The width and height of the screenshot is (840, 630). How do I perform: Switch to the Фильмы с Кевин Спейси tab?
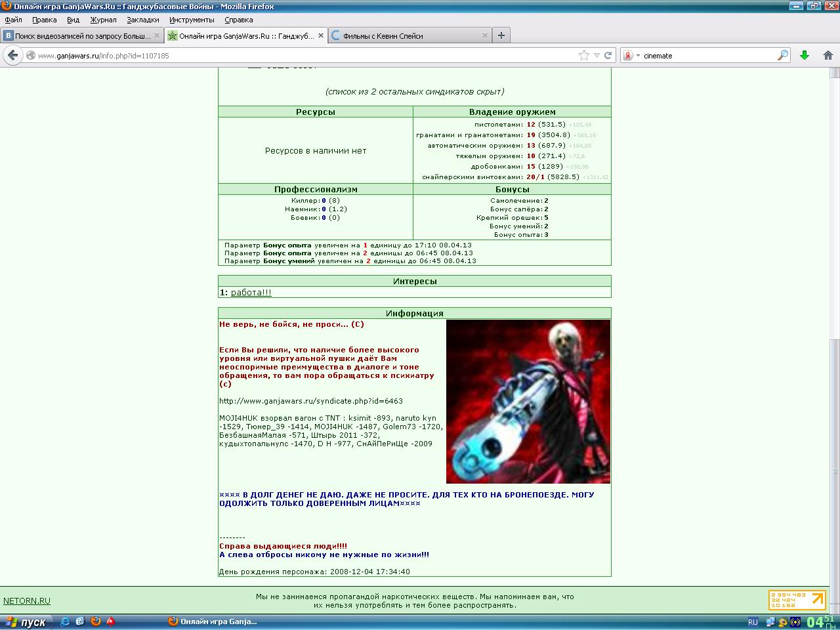click(x=409, y=35)
